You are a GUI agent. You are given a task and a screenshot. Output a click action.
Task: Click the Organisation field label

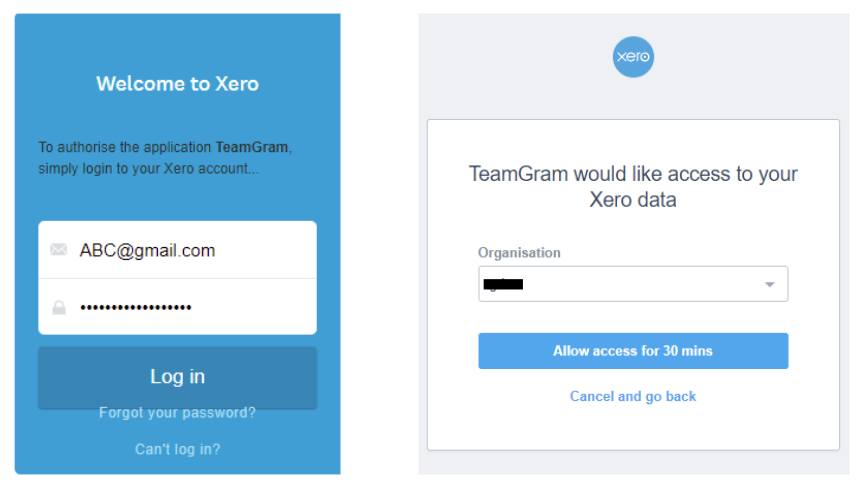[x=519, y=252]
